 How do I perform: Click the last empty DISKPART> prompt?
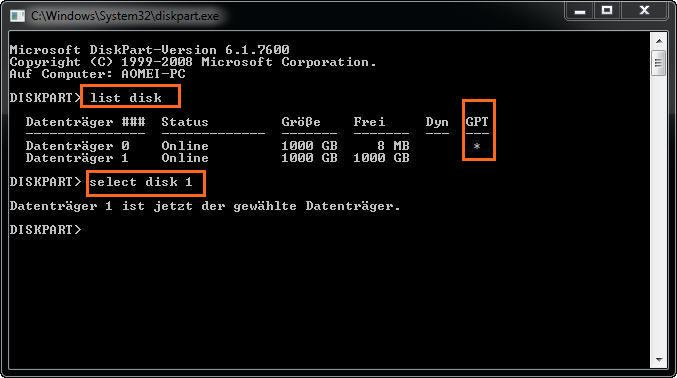tap(45, 230)
